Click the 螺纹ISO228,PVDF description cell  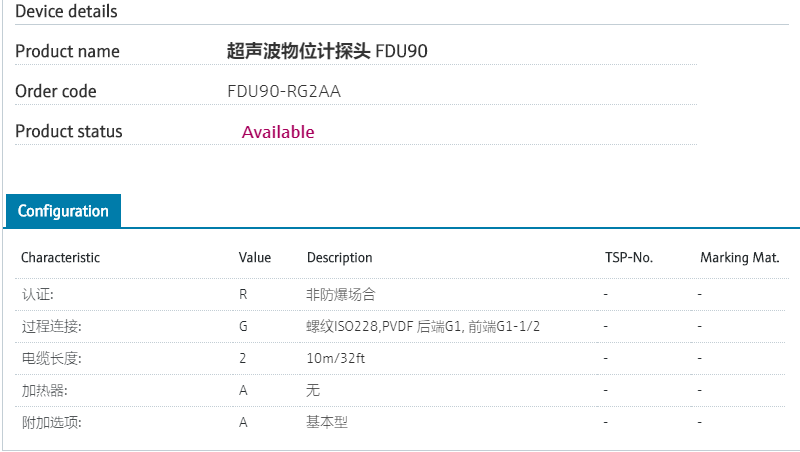tap(423, 327)
